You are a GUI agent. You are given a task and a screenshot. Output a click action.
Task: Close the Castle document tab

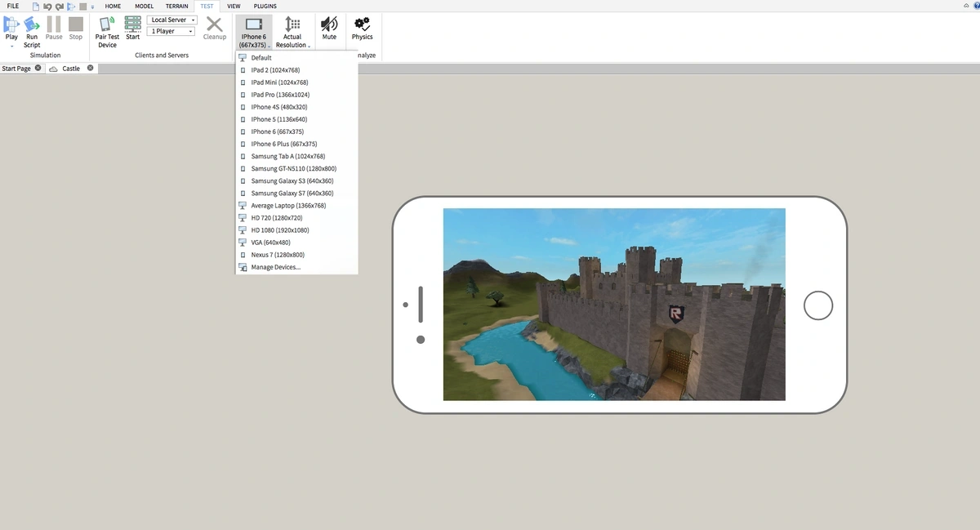pos(91,69)
